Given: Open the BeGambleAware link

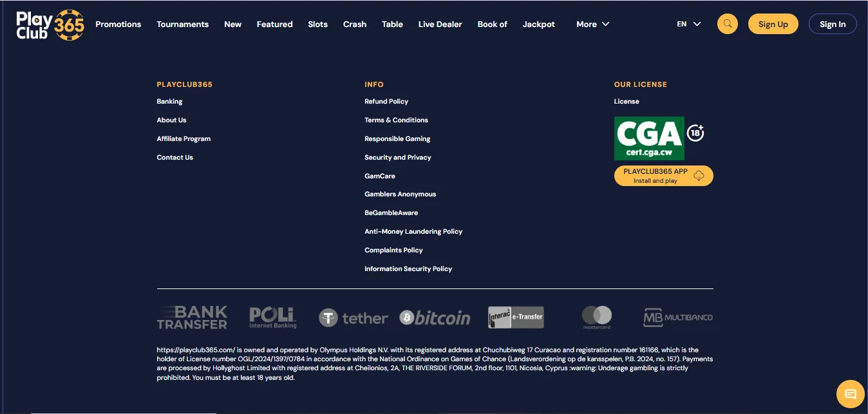Looking at the screenshot, I should [x=392, y=213].
